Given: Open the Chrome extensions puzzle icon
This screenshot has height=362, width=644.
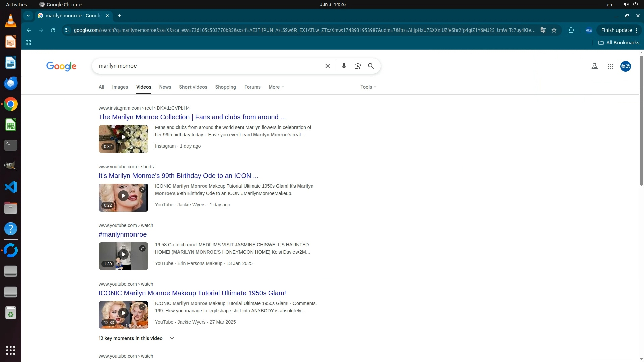Looking at the screenshot, I should tap(571, 30).
